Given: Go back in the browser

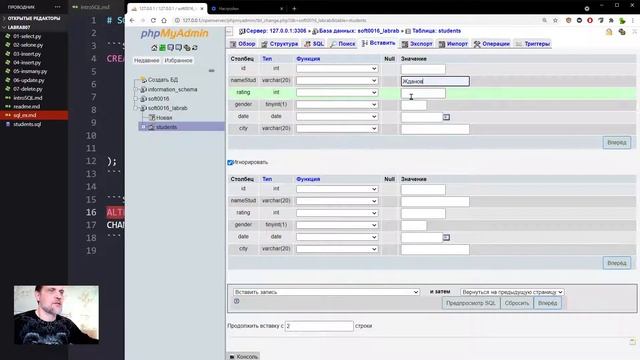Looking at the screenshot, I should coord(132,20).
